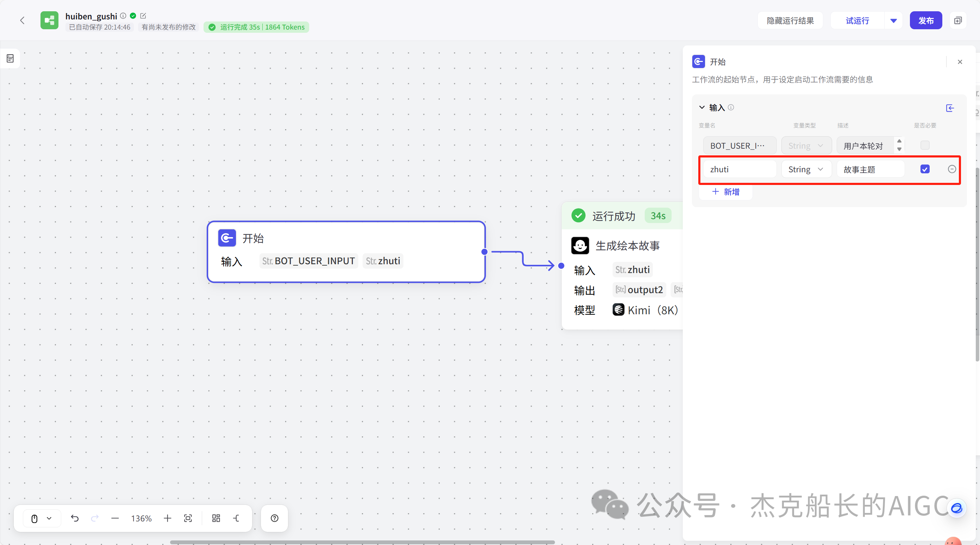Click the description stepper arrows for BOT_USER_INPUT
This screenshot has height=545, width=980.
[x=899, y=145]
